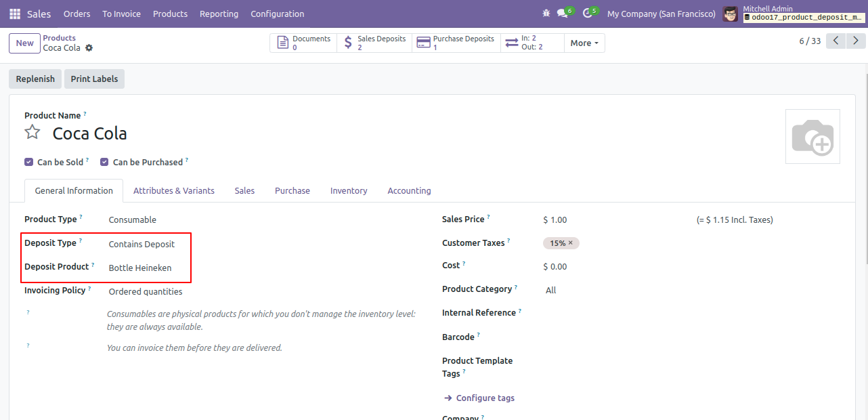
Task: Go to the Sales app home
Action: click(39, 14)
